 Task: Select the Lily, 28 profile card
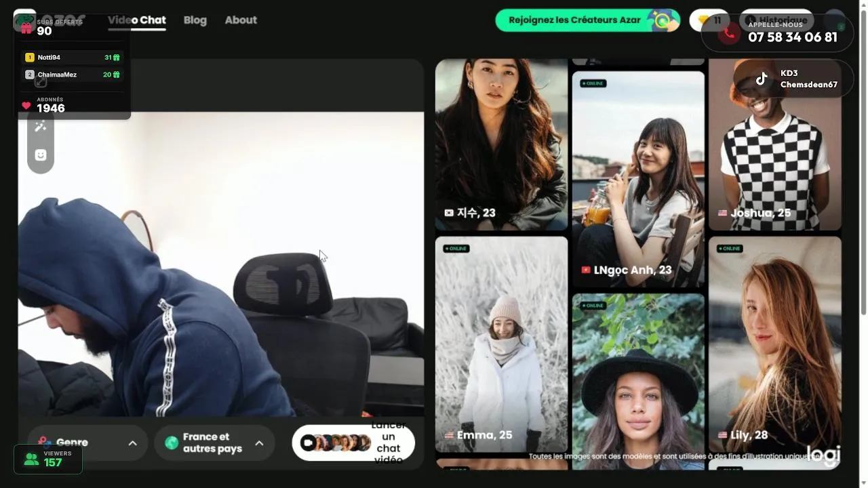pyautogui.click(x=775, y=344)
